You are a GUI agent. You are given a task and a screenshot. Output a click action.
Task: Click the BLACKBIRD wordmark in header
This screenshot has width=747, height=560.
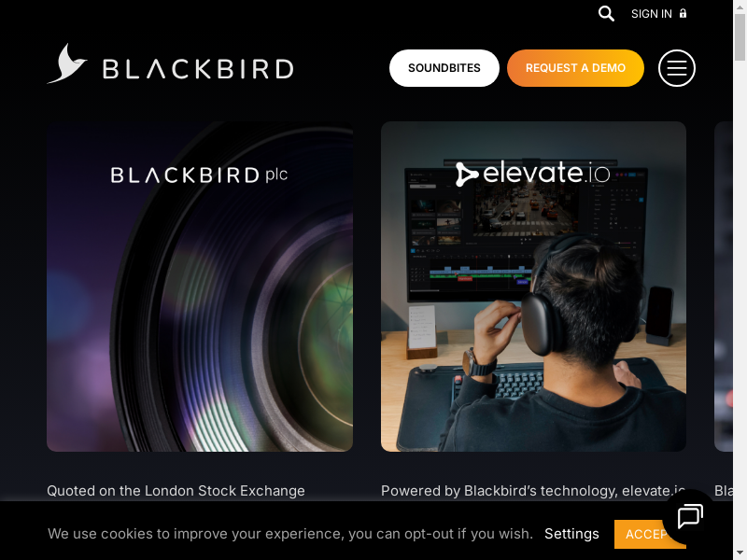[x=198, y=69]
